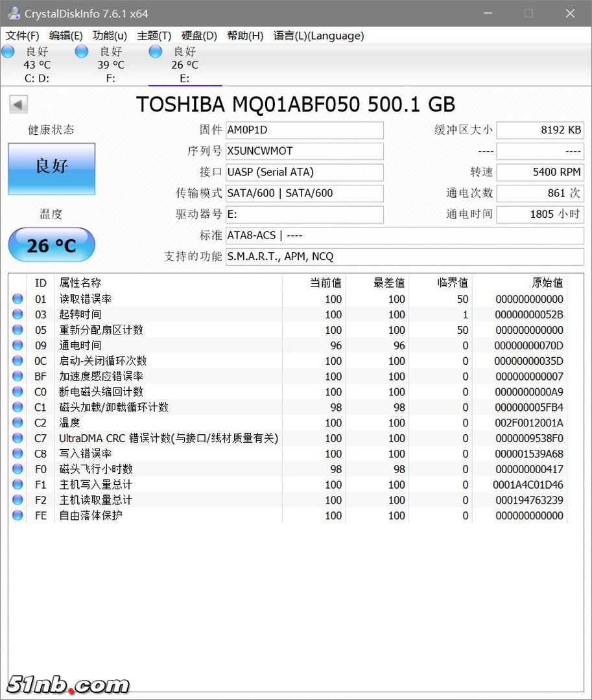Viewport: 592px width, 700px height.
Task: Open the 语言(Language) menu
Action: 318,36
